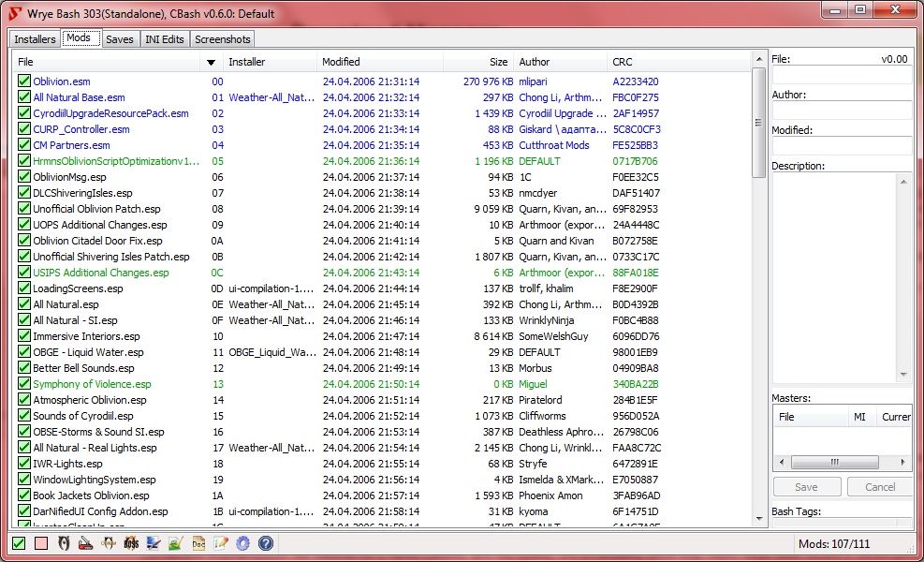Screen dimensions: 924x562
Task: Launch Oblivion from the status bar icon
Action: 64,543
